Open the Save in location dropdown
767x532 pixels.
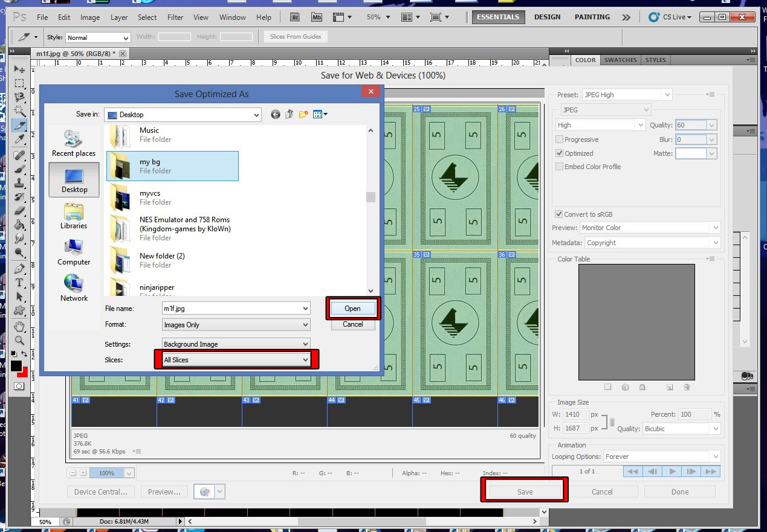(x=183, y=115)
